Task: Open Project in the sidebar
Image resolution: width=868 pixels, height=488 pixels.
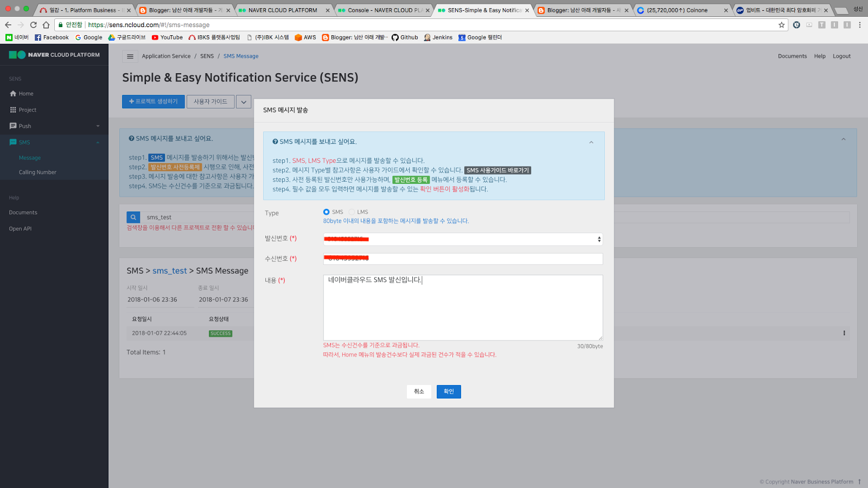Action: [x=23, y=110]
